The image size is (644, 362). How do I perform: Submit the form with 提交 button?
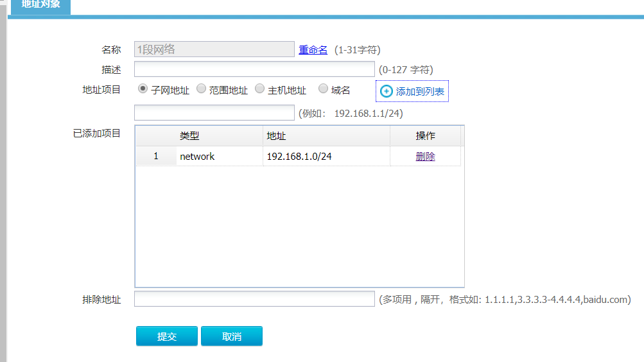167,336
